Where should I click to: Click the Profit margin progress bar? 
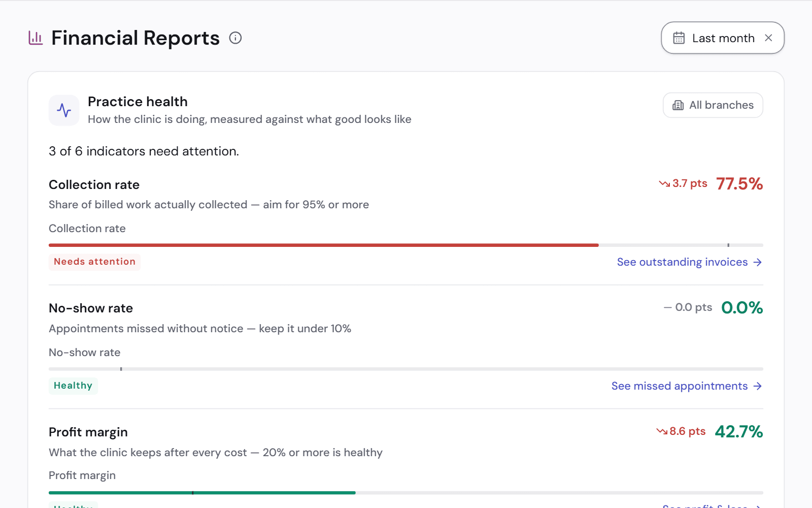click(406, 493)
